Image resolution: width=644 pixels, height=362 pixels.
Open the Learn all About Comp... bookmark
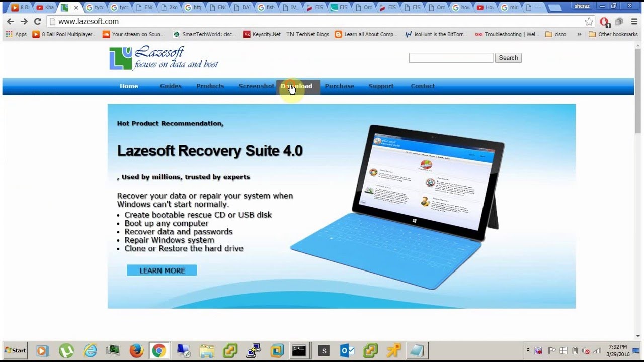[366, 34]
